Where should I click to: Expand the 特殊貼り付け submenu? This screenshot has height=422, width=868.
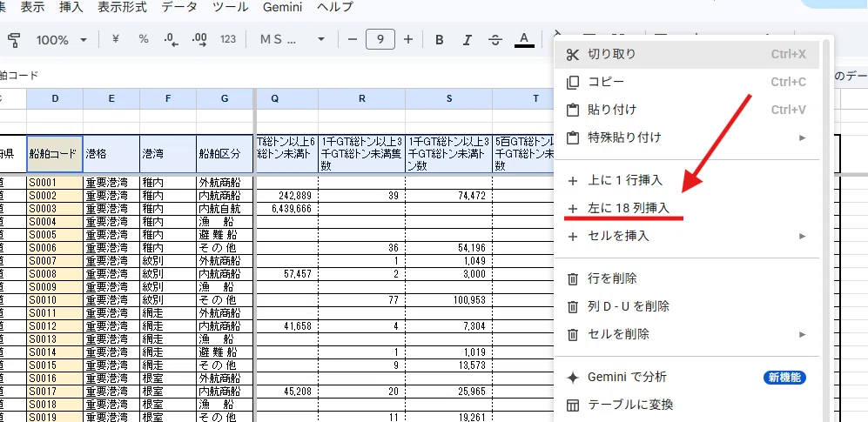click(686, 137)
